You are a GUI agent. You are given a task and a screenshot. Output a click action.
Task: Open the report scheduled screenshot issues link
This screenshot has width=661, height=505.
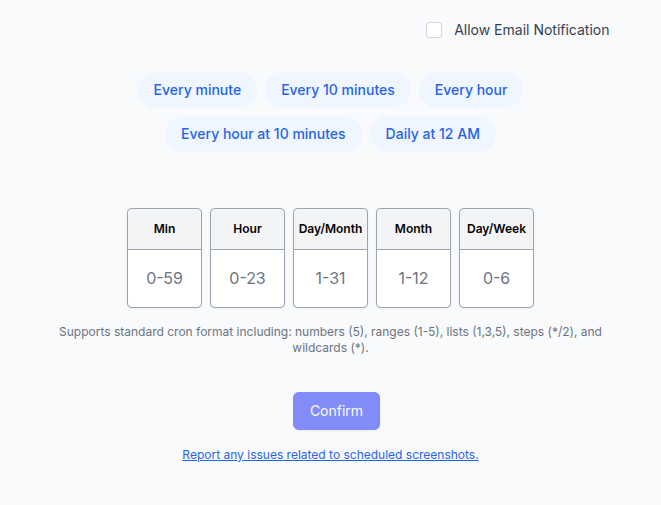[330, 455]
